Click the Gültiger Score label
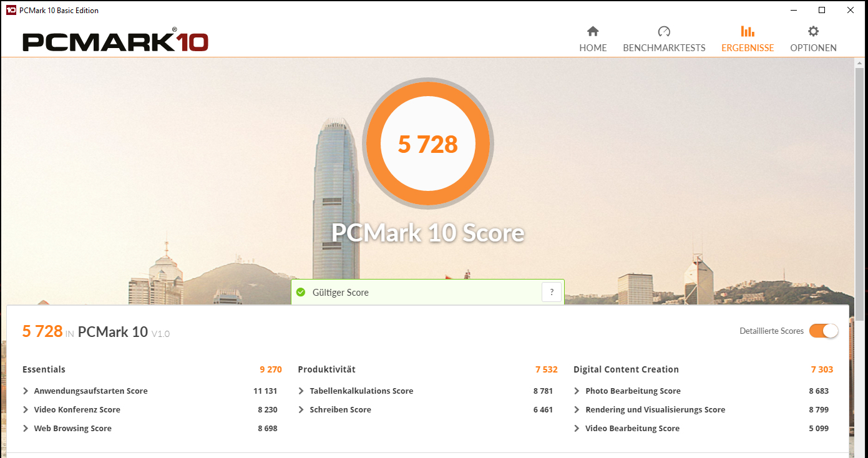Screen dimensions: 868x458 [x=341, y=293]
